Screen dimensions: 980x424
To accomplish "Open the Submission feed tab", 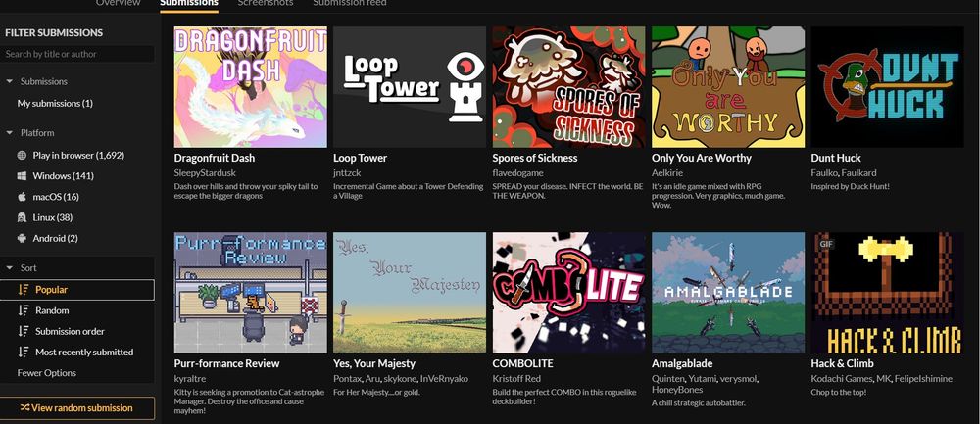I will pos(350,3).
